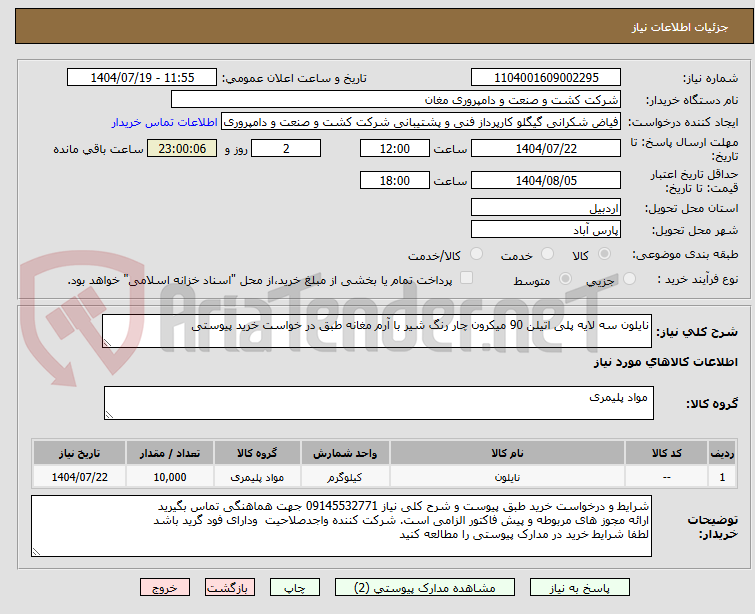This screenshot has height=614, width=755.
Task: Click the need date cell 1404/07/22 in table
Action: tap(79, 477)
